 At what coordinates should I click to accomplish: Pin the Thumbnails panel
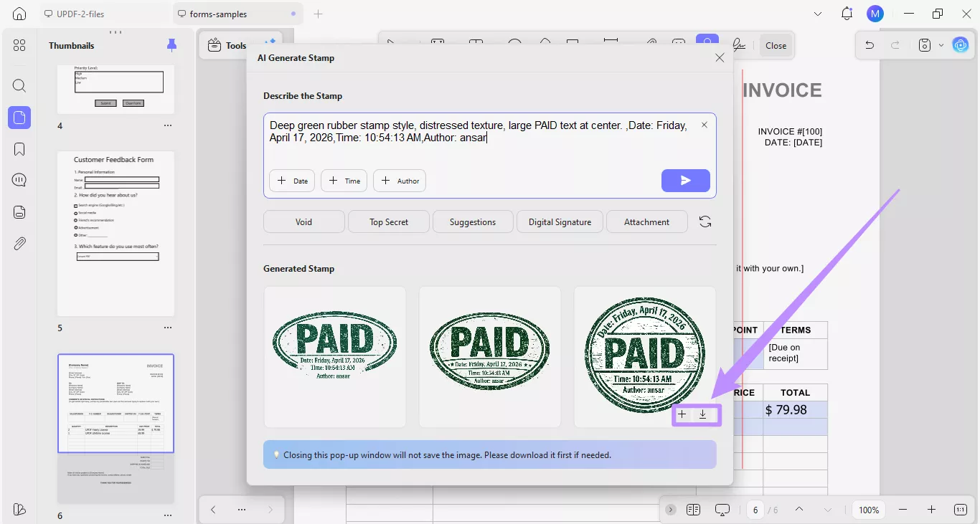coord(171,44)
